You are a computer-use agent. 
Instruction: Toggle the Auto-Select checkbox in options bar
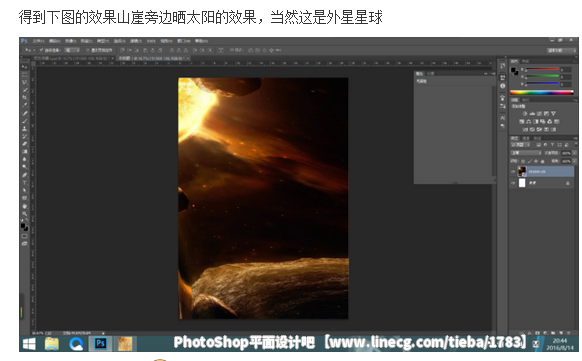[x=42, y=50]
